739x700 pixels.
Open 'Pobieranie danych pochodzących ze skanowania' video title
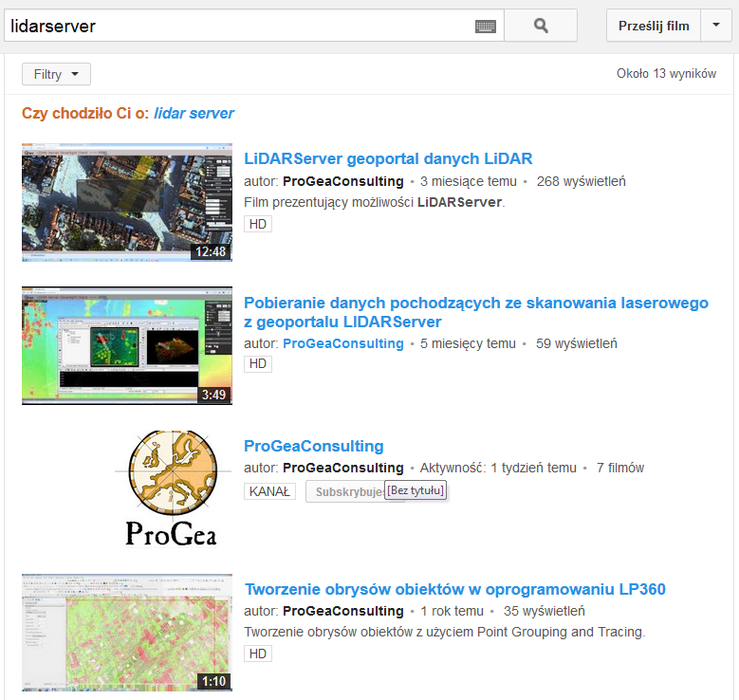[x=476, y=312]
